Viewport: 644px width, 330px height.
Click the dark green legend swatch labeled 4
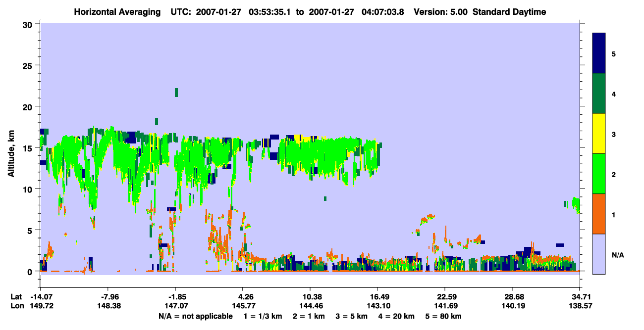pos(599,94)
